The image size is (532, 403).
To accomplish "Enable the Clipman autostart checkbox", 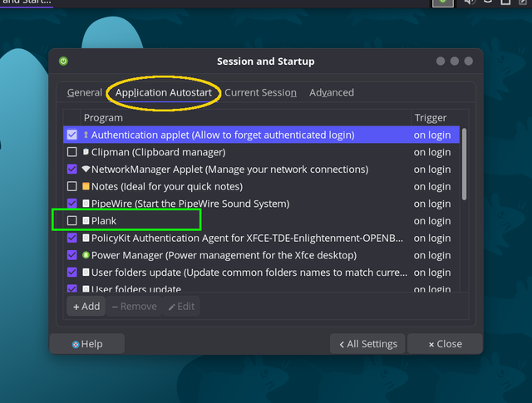I will tap(72, 152).
